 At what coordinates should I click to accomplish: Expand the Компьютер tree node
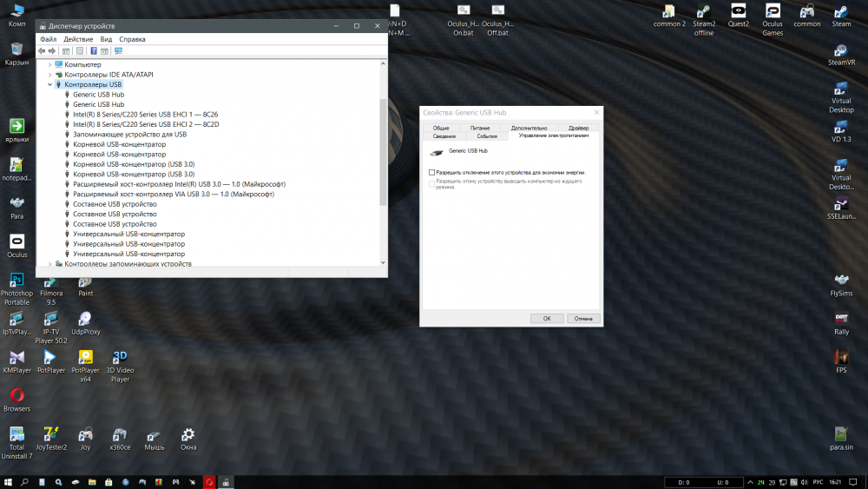tap(50, 64)
